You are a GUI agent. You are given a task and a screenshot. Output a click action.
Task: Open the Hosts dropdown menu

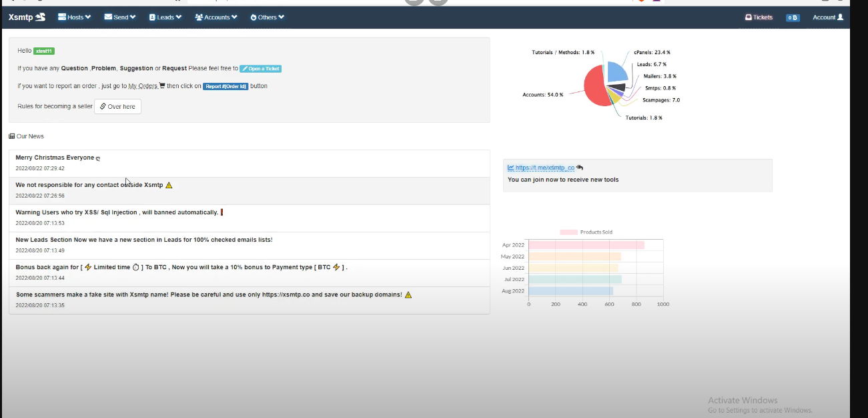(x=75, y=17)
